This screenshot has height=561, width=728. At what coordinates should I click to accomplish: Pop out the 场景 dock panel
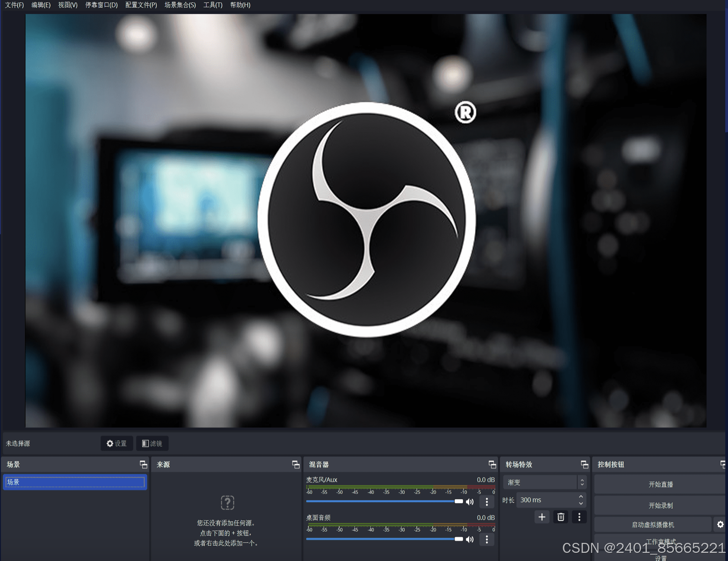point(144,465)
